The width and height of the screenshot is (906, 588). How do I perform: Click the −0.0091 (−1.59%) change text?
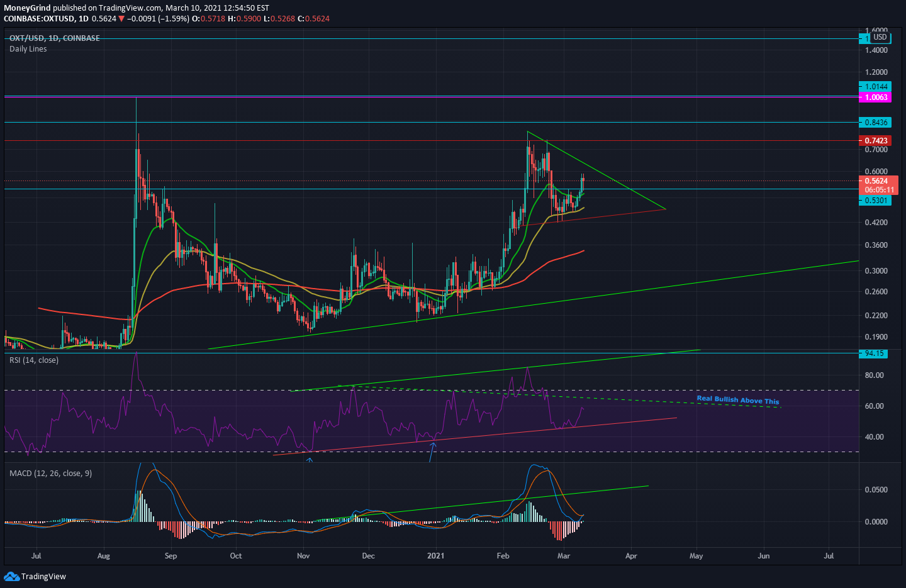click(158, 18)
